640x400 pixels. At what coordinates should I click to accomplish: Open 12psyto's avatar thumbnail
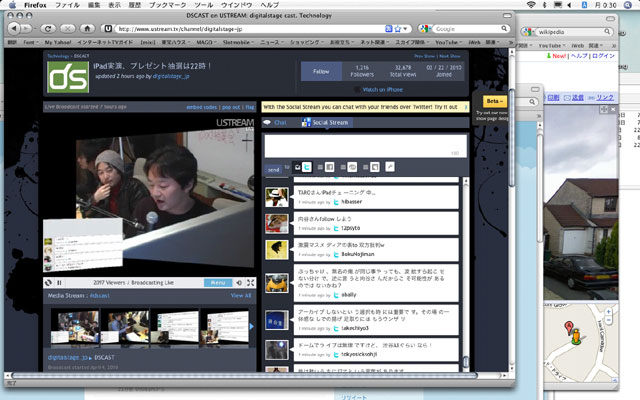277,223
